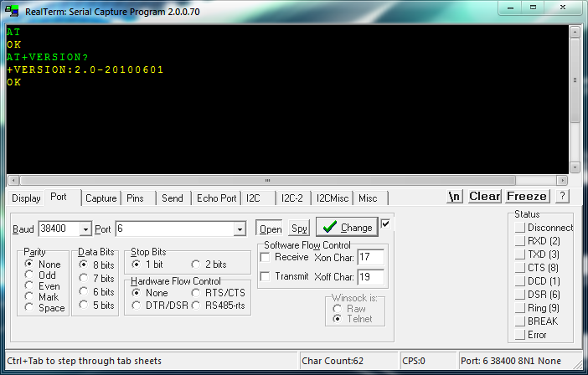The width and height of the screenshot is (588, 375).
Task: Open the Echo Port tab
Action: (x=216, y=198)
